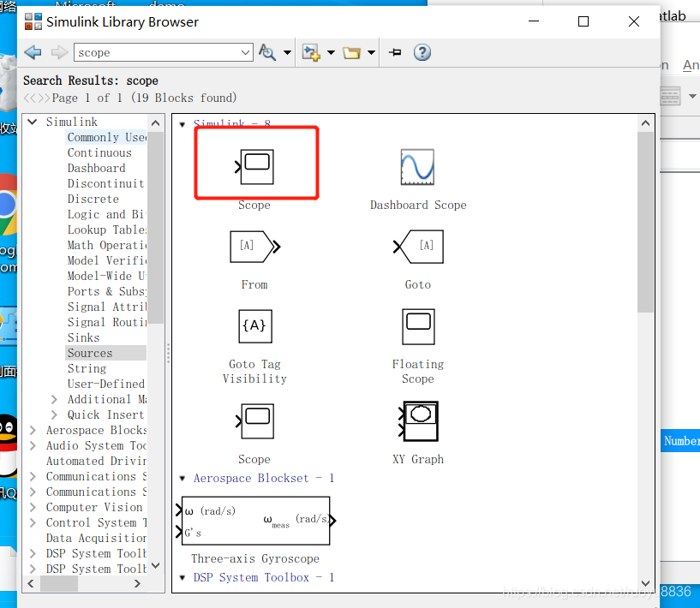The height and width of the screenshot is (608, 700).
Task: Run search with the binoculars icon
Action: pyautogui.click(x=267, y=52)
